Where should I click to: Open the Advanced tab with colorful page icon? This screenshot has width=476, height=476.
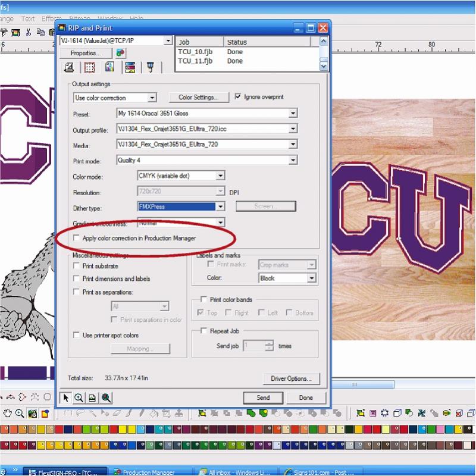[109, 67]
